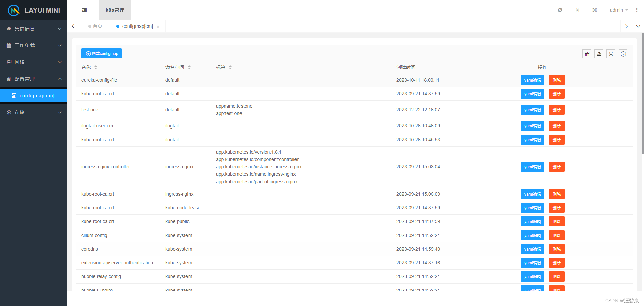Image resolution: width=644 pixels, height=306 pixels.
Task: Delete the test-one configmap
Action: click(556, 110)
